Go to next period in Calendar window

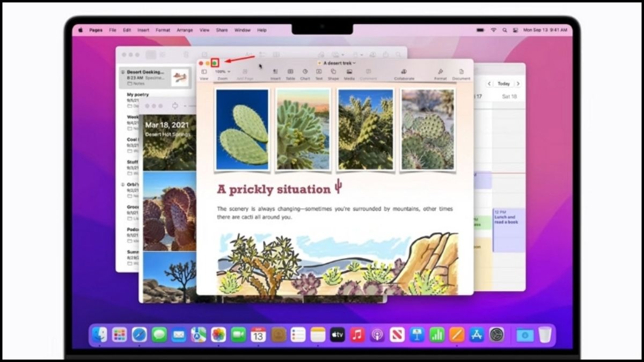tap(517, 84)
